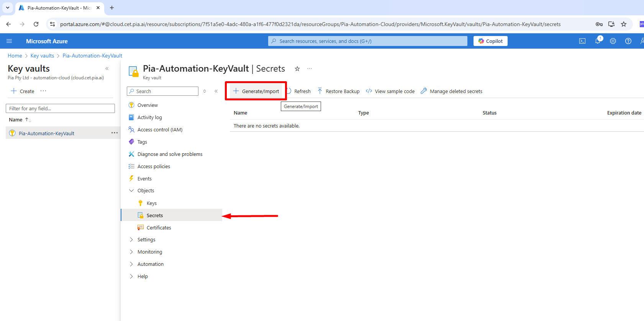
Task: Expand the Settings group
Action: click(x=131, y=239)
